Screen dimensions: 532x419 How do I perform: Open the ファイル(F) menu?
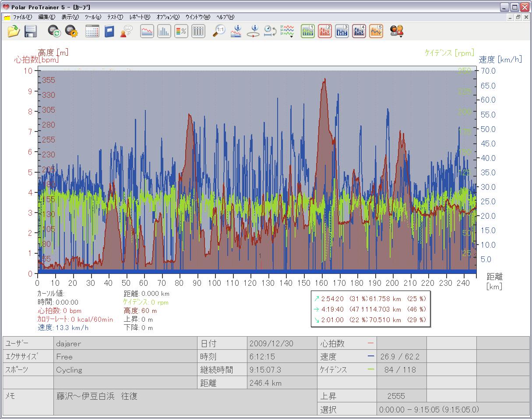coord(22,17)
